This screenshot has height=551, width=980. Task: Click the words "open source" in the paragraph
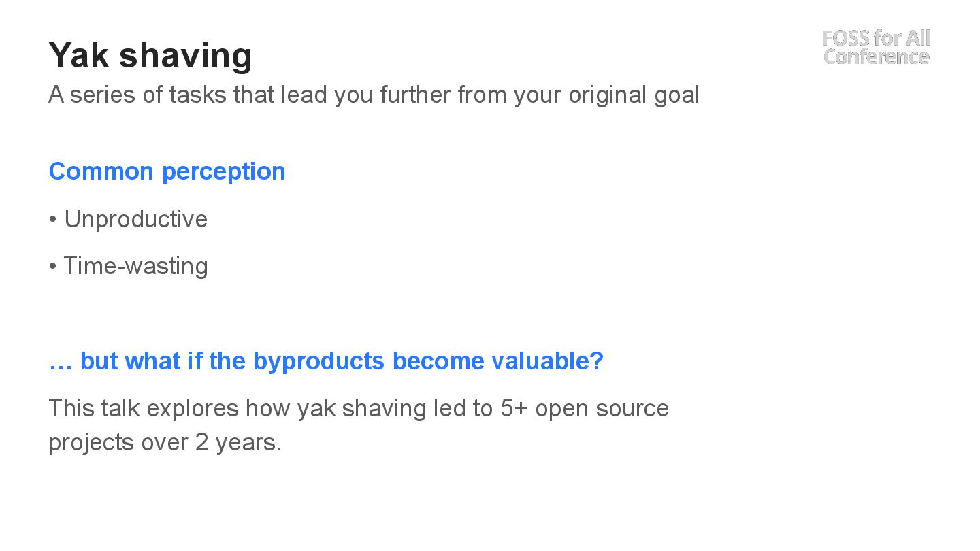[602, 410]
